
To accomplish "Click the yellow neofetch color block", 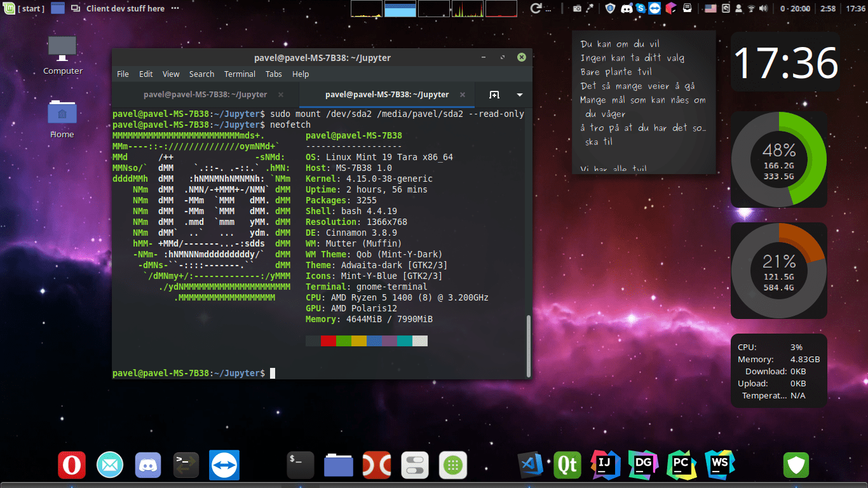I will coord(359,341).
